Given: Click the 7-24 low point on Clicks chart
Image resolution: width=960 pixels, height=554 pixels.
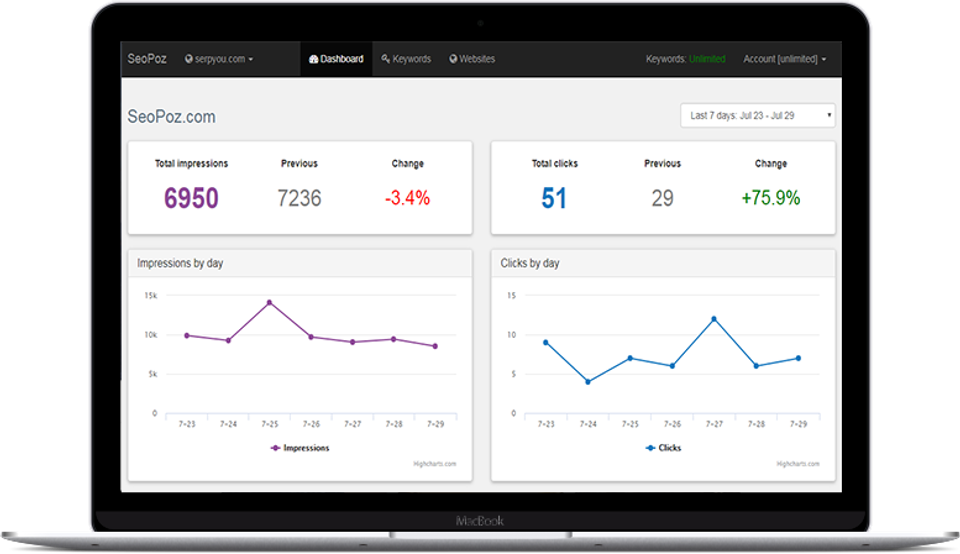Looking at the screenshot, I should click(588, 382).
